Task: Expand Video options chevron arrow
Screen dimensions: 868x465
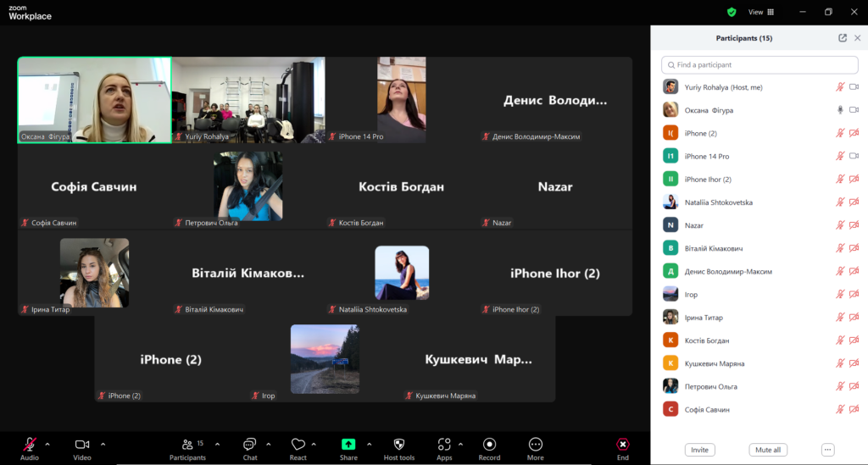Action: (x=103, y=444)
